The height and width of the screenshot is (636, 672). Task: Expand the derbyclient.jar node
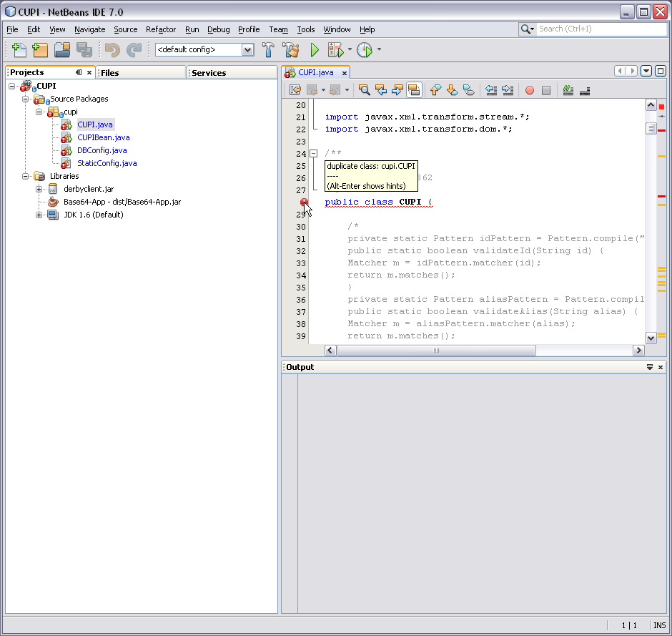[x=39, y=189]
